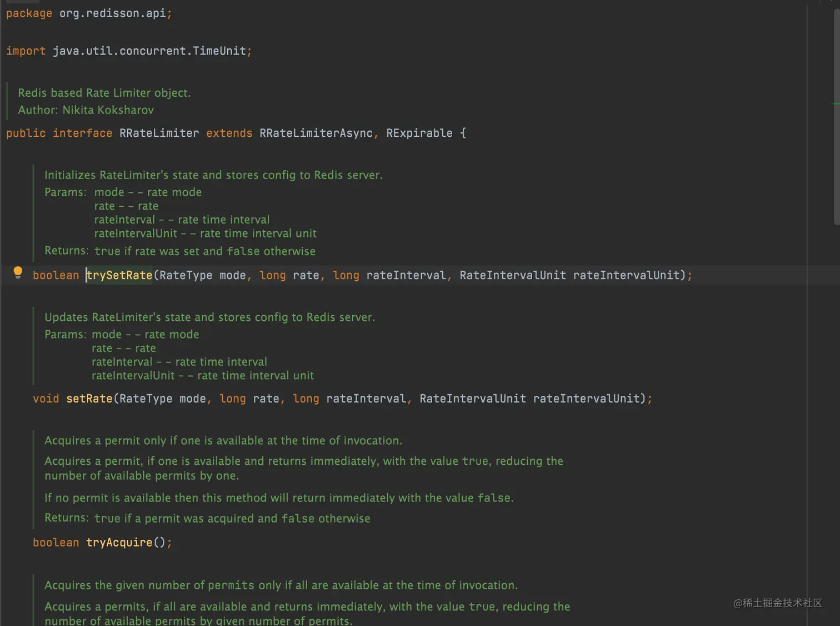The width and height of the screenshot is (840, 626).
Task: Click 'Redis based Rate Limiter object.' doc line
Action: coord(104,93)
